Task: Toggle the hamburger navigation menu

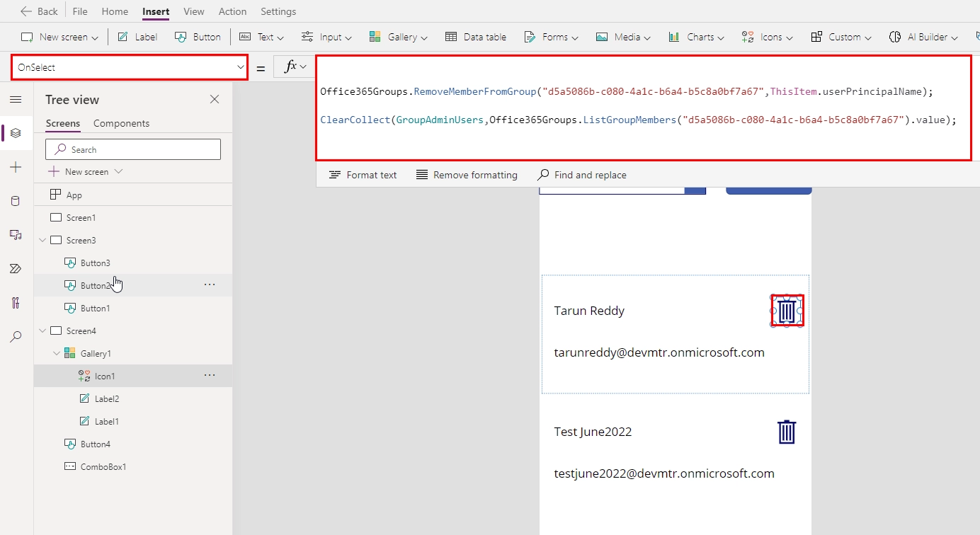Action: click(16, 100)
